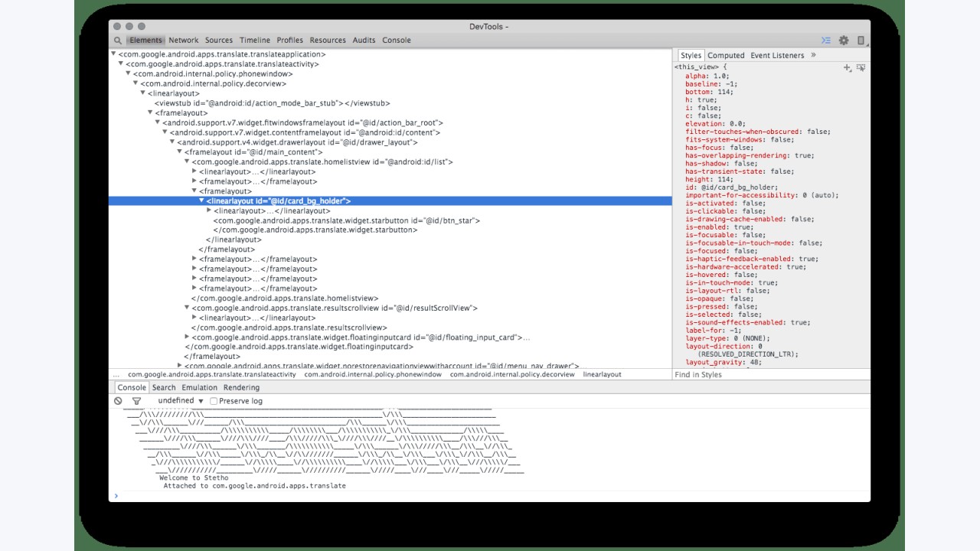980x551 pixels.
Task: Collapse the drawer_layout node
Action: pyautogui.click(x=173, y=142)
